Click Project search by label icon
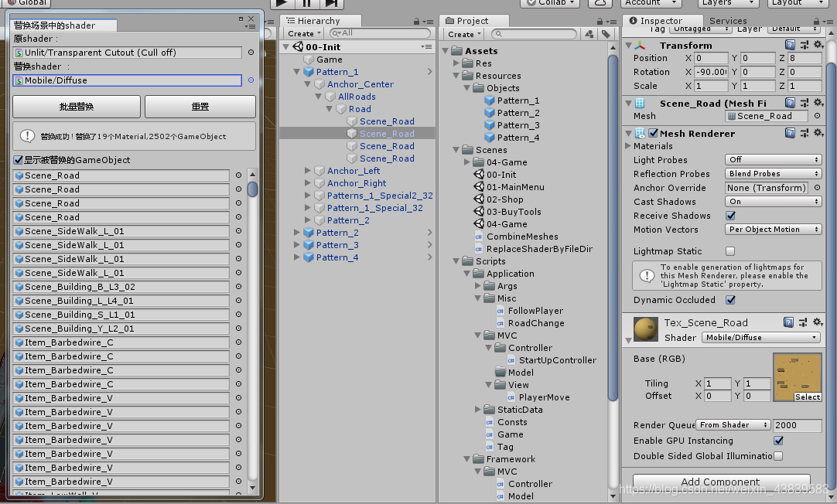Image resolution: width=837 pixels, height=504 pixels. pyautogui.click(x=606, y=33)
